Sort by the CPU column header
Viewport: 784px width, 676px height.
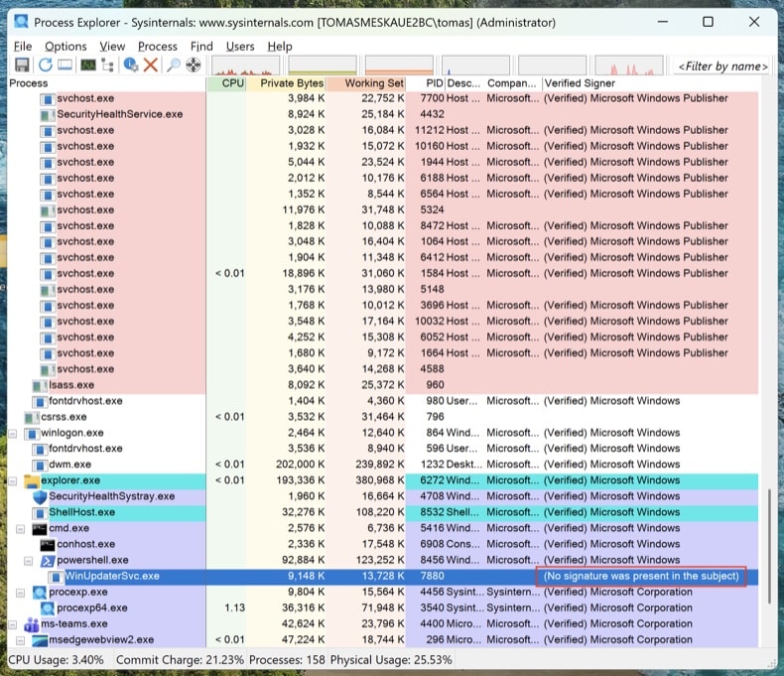pos(226,83)
